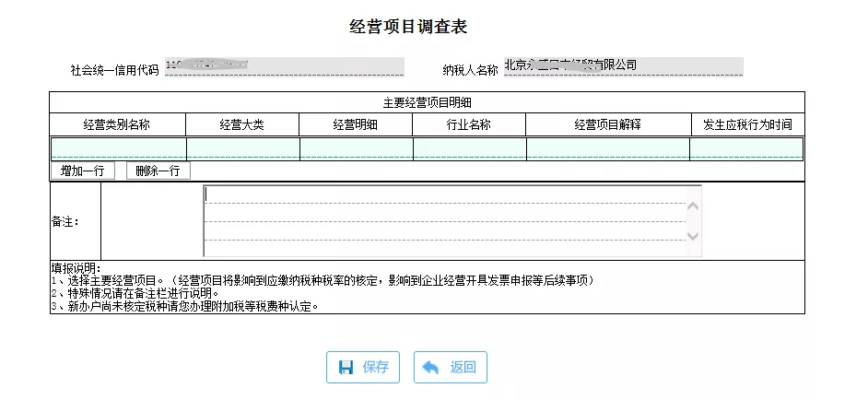Click the 备注: label
Screen dimensions: 868x400
tap(65, 222)
